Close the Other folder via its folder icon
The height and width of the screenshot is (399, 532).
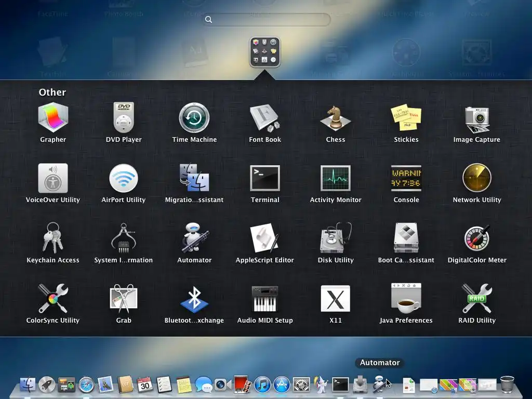(264, 52)
